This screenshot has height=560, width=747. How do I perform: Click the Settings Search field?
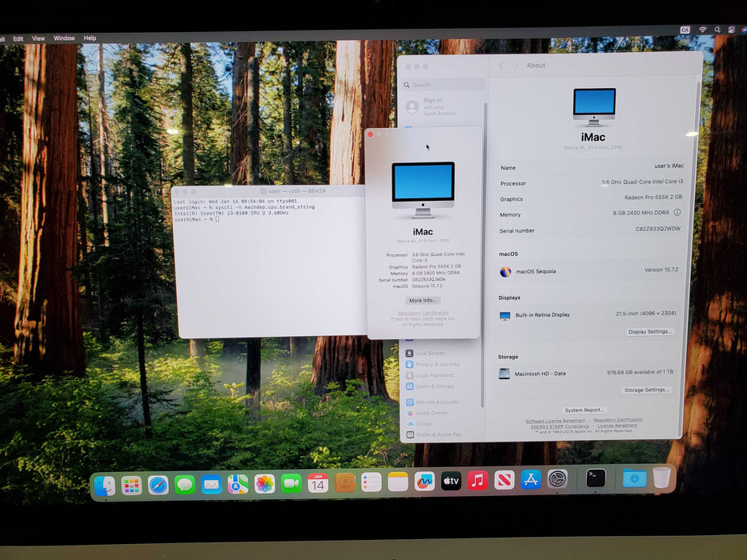(444, 85)
